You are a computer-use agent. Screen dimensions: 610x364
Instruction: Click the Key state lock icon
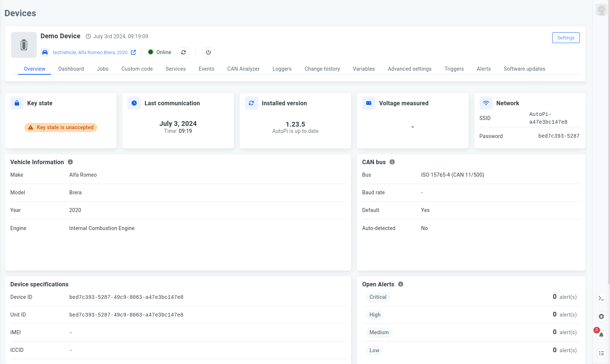point(17,103)
